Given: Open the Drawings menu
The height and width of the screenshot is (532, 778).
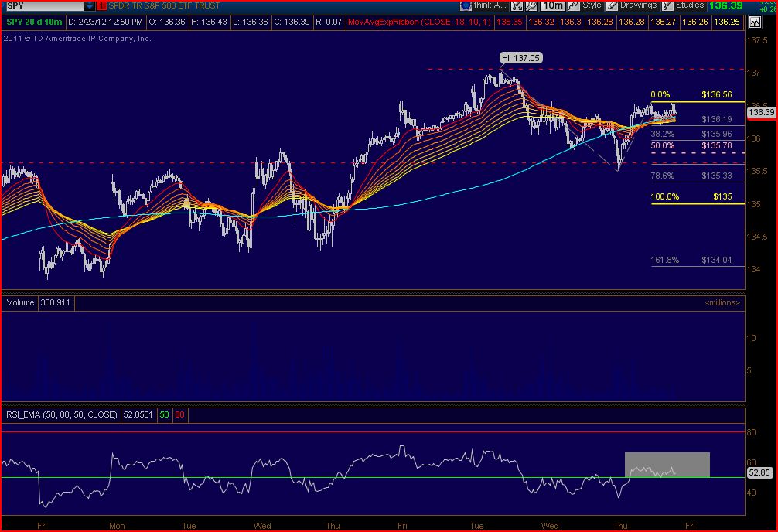Looking at the screenshot, I should 638,5.
